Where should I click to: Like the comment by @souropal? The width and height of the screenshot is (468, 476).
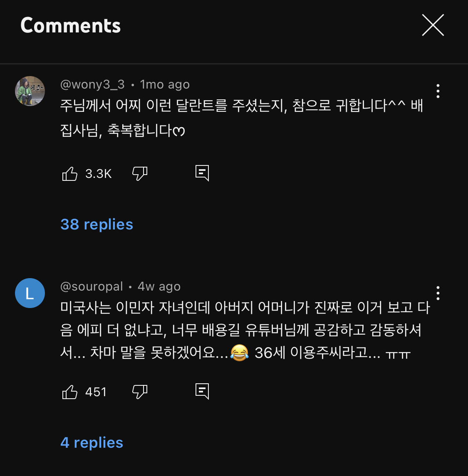[x=70, y=392]
